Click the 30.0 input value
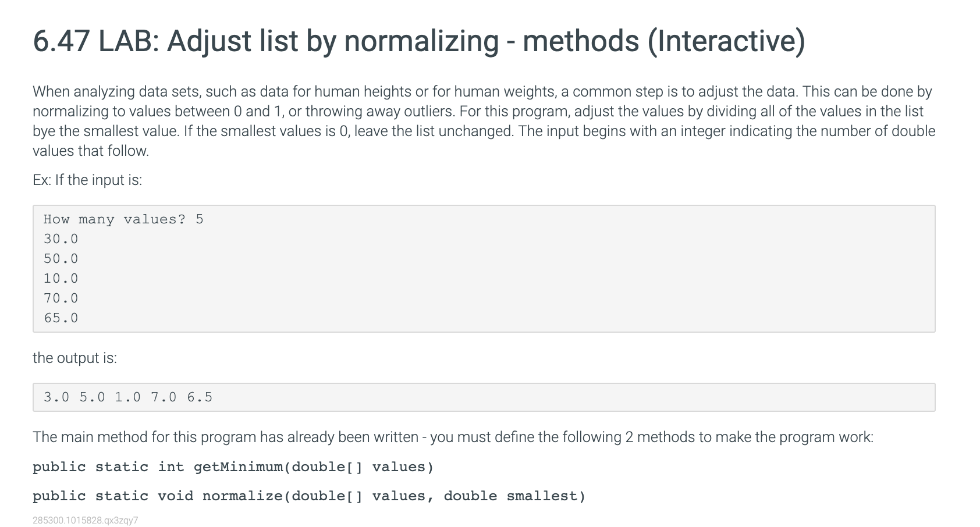The height and width of the screenshot is (527, 980). [61, 239]
